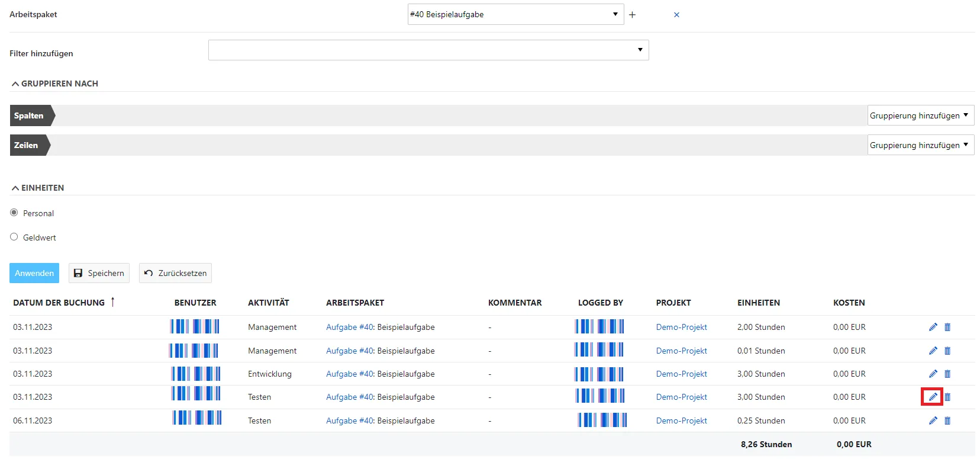Delete the 06.11.2023 Testen entry
The image size is (980, 459).
(x=947, y=421)
